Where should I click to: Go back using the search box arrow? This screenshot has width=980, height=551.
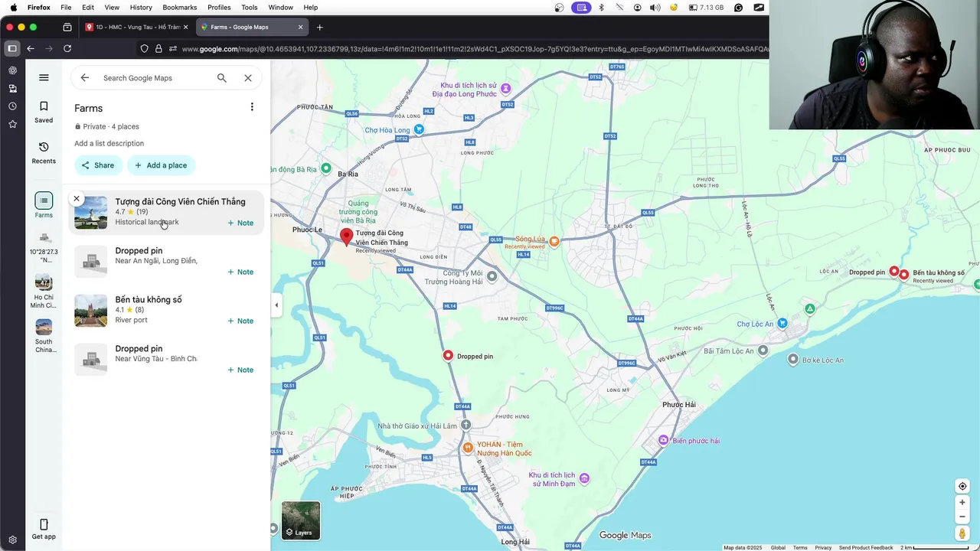(x=85, y=78)
